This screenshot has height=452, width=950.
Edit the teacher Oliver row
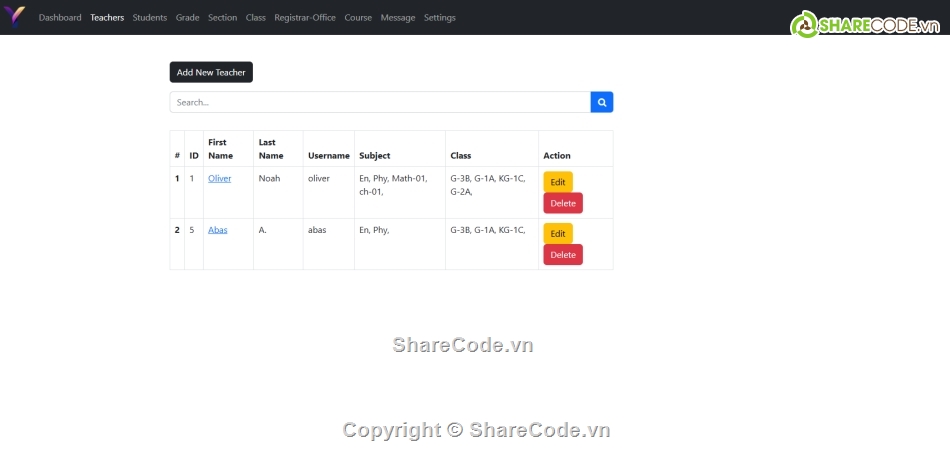[558, 182]
